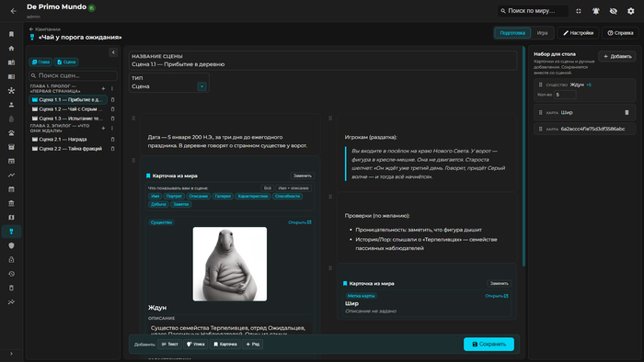Click Заменить on the Шир world card

coord(499,283)
